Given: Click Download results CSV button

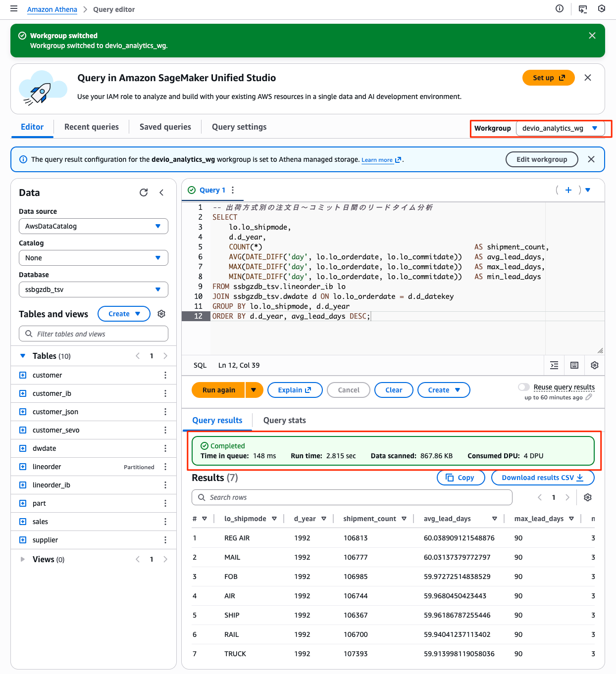Looking at the screenshot, I should click(542, 478).
